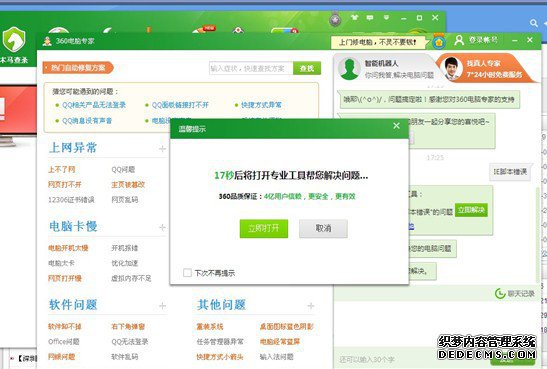Open the 网页乱码 link
Screen dimensions: 547x369
(125, 200)
